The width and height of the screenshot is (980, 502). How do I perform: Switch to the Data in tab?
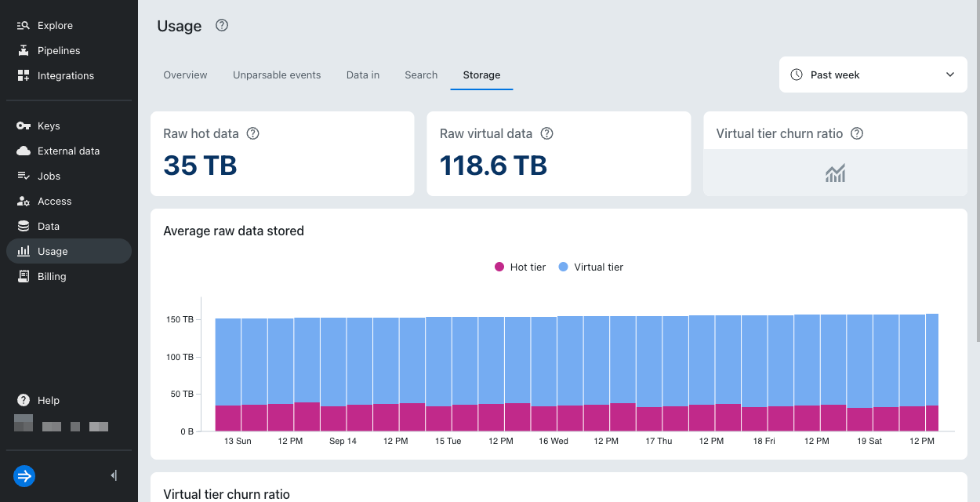(363, 75)
